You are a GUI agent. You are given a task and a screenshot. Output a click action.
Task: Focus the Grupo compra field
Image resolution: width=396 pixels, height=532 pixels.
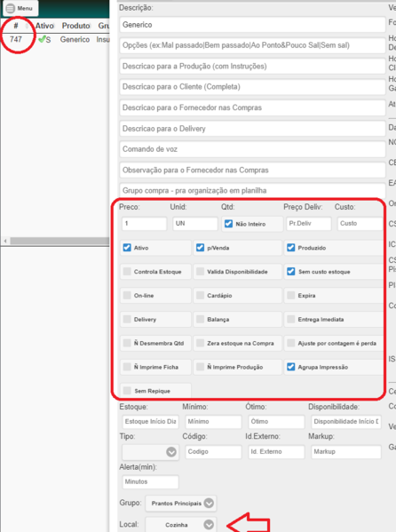point(252,191)
